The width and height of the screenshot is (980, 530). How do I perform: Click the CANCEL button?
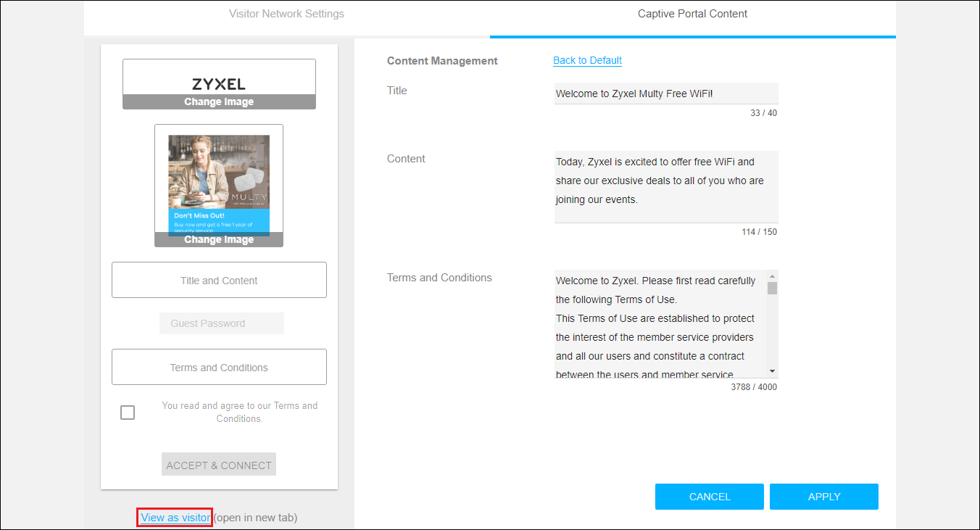(710, 497)
